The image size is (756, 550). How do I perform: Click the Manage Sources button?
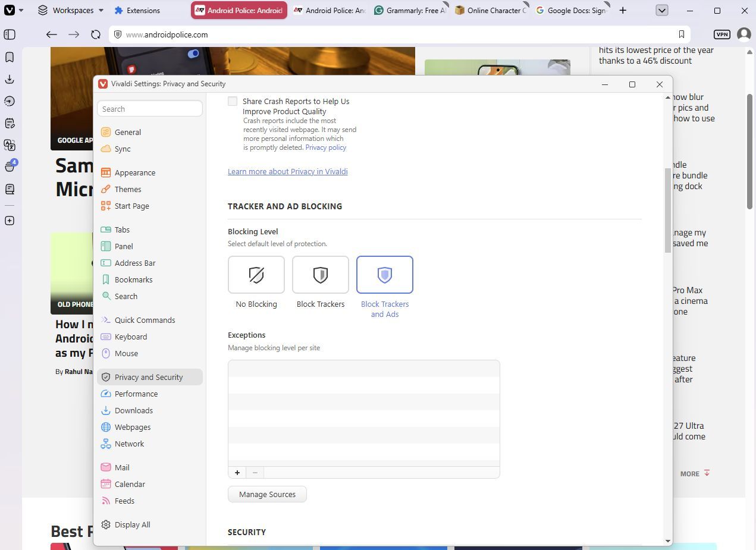pos(267,494)
